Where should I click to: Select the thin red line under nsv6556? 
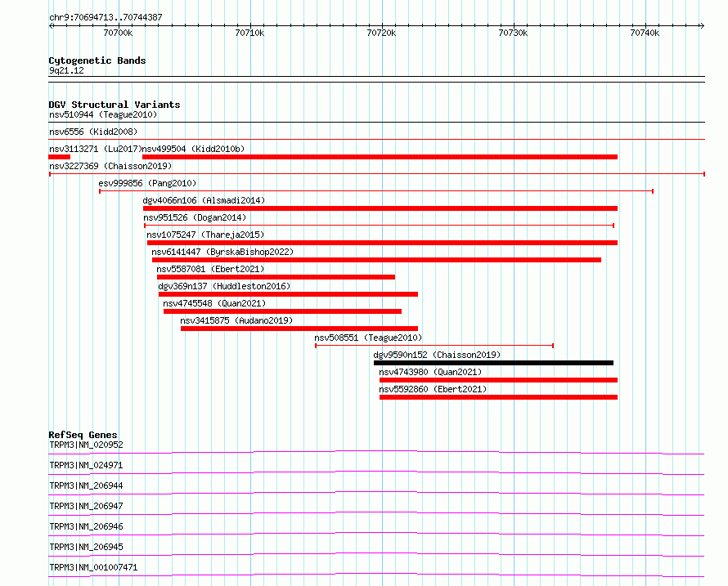coord(377,139)
